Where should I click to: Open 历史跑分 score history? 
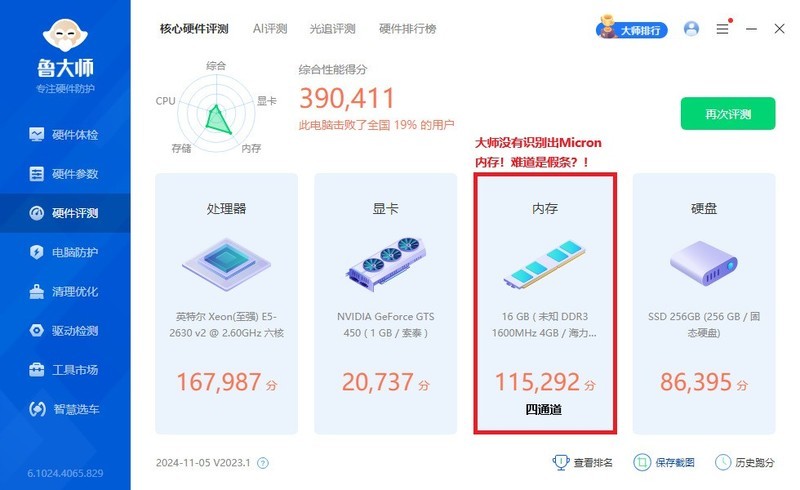(744, 462)
